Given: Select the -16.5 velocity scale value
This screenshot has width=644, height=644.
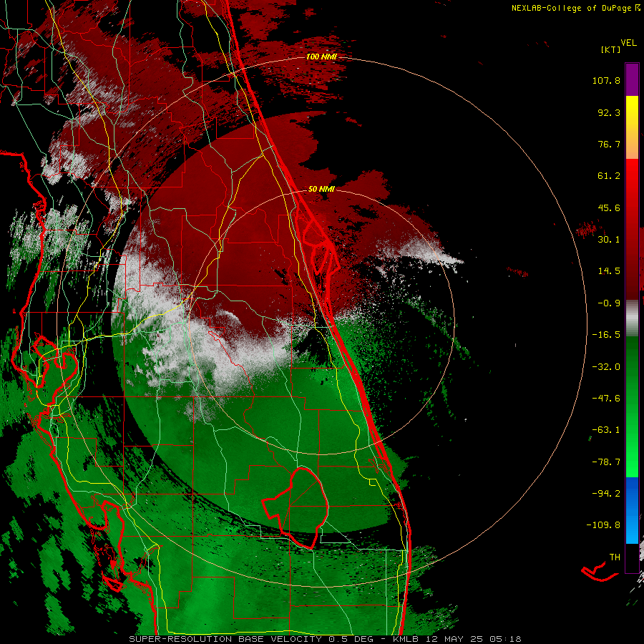Looking at the screenshot, I should [x=606, y=335].
